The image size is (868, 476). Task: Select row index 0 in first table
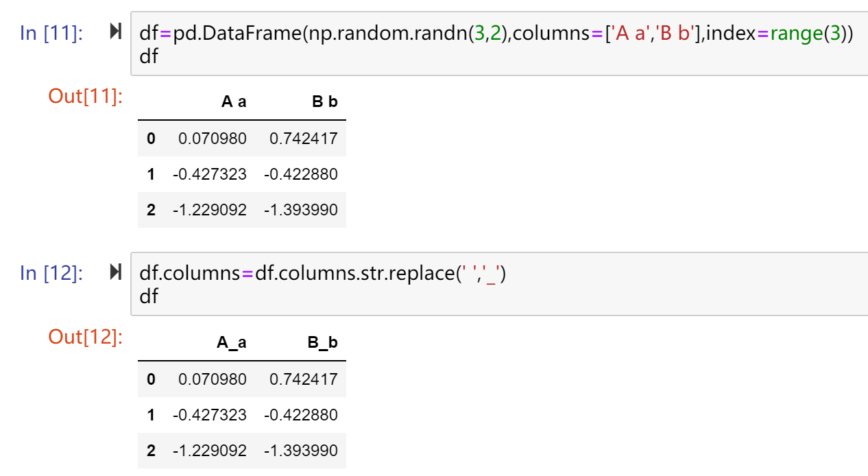pyautogui.click(x=151, y=139)
